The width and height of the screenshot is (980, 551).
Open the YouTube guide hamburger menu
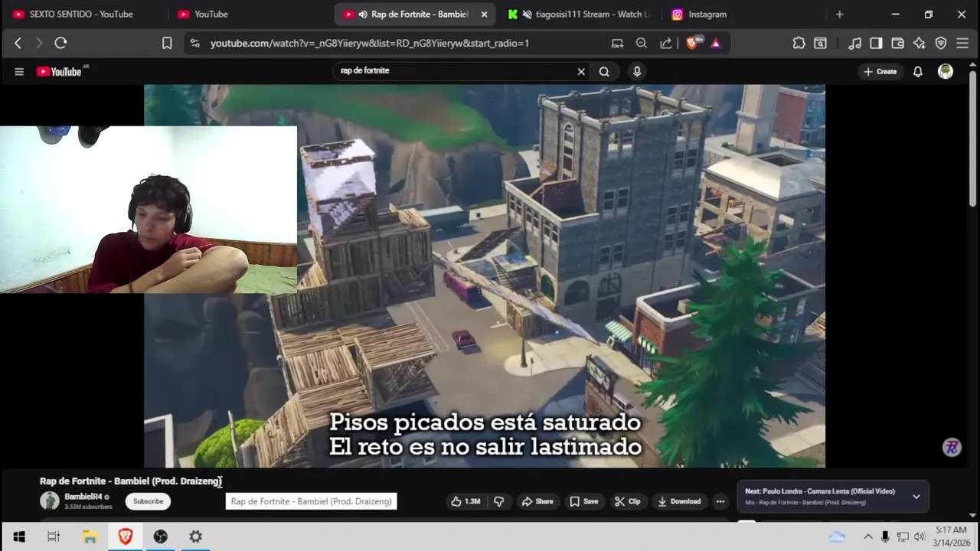(19, 71)
